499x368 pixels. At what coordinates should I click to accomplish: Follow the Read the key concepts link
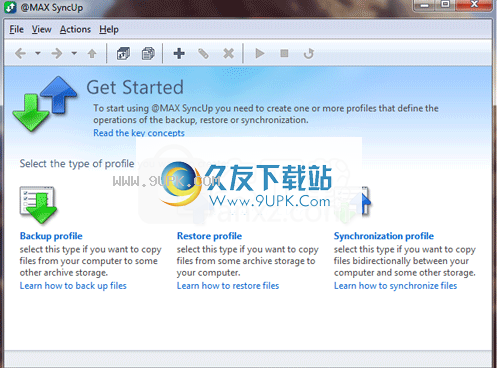tap(139, 133)
